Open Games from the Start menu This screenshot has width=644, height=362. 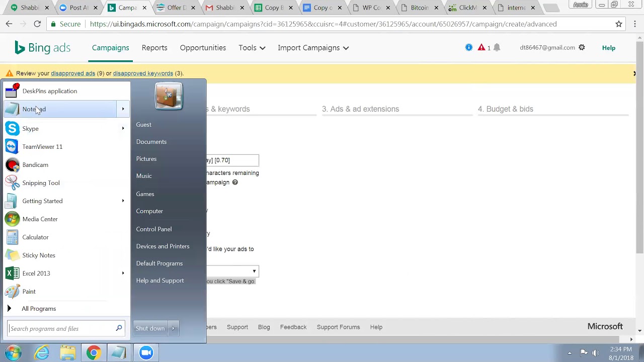click(x=145, y=194)
